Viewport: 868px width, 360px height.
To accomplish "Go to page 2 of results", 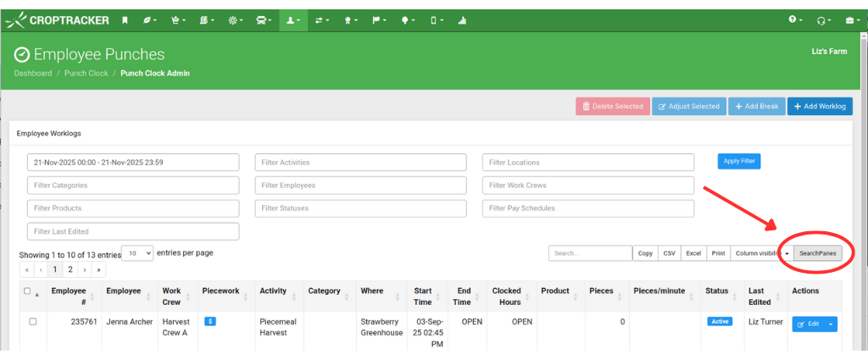I will (x=70, y=269).
